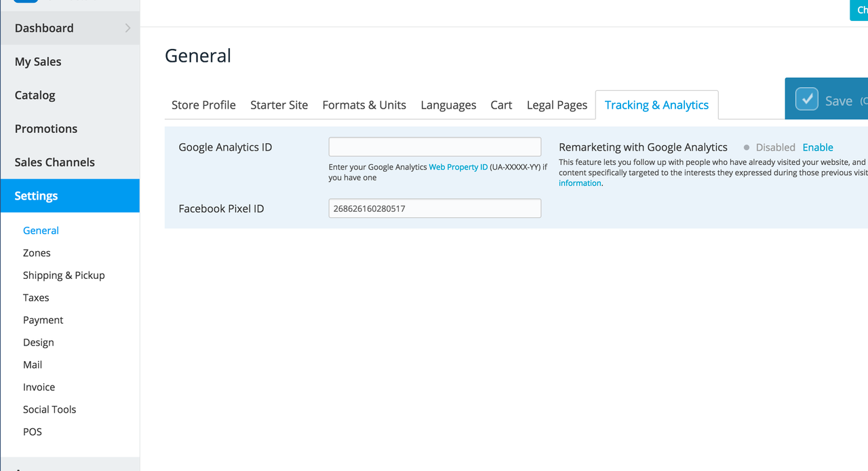
Task: Open the Payment settings page
Action: [43, 320]
